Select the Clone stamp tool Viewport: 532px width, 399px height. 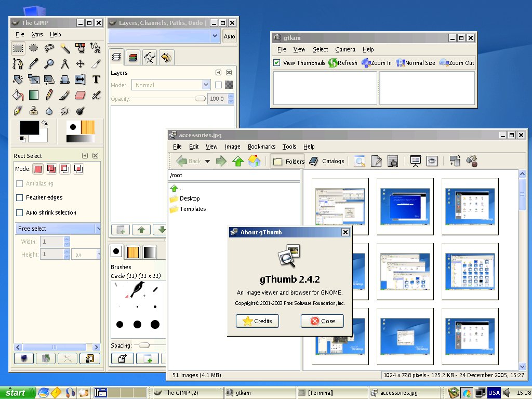pyautogui.click(x=34, y=111)
